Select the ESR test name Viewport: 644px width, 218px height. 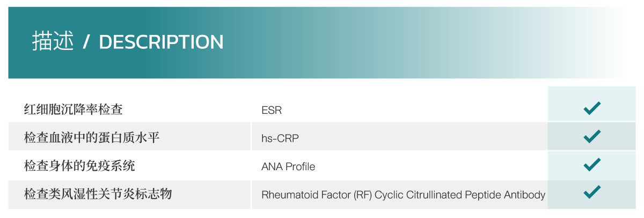[272, 111]
